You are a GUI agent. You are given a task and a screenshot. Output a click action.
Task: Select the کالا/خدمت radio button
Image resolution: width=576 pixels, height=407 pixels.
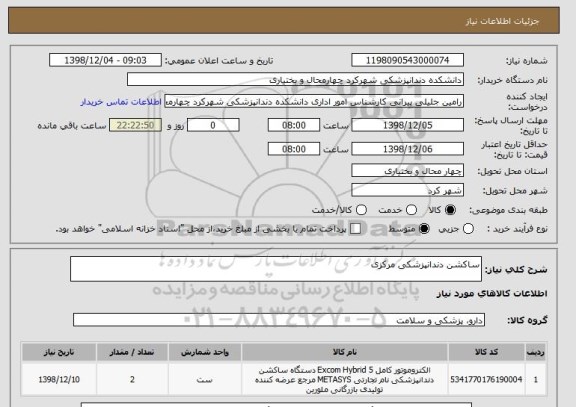(x=361, y=210)
